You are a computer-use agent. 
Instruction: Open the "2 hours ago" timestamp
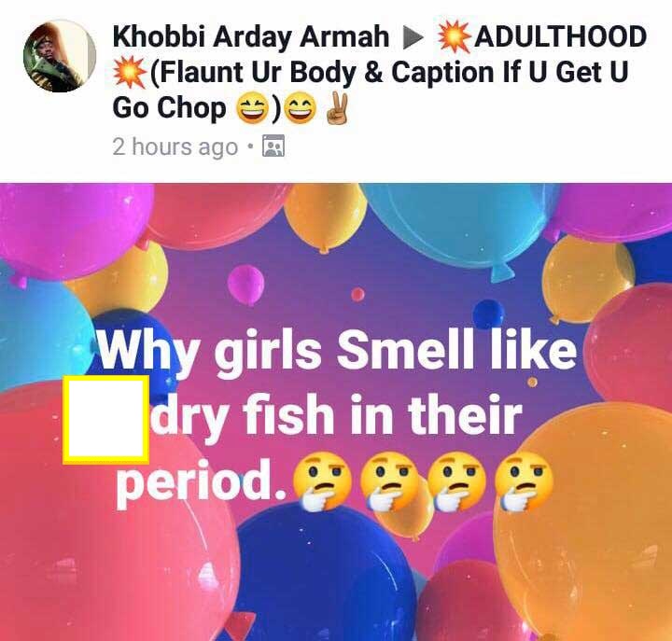pos(175,147)
